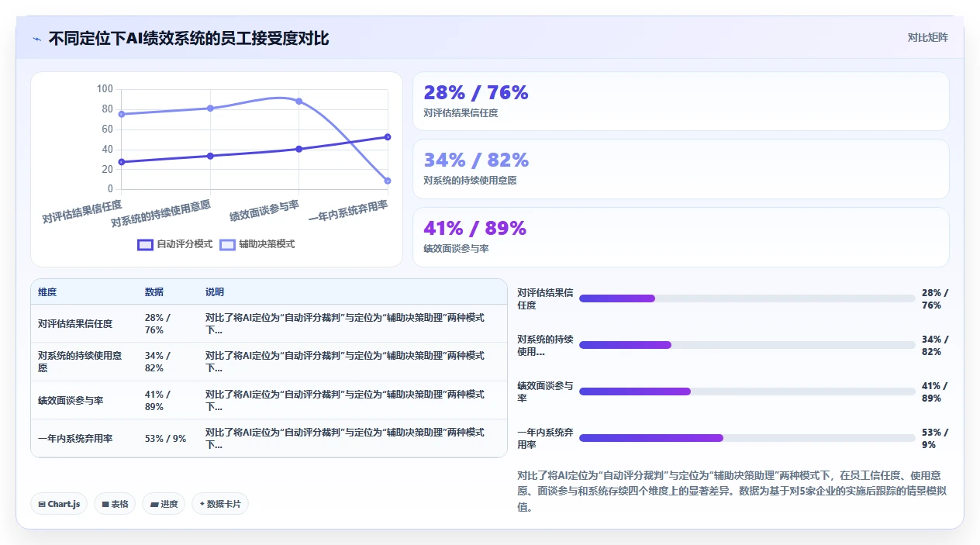
Task: Toggle the 自动评分模式 legend item
Action: (175, 244)
